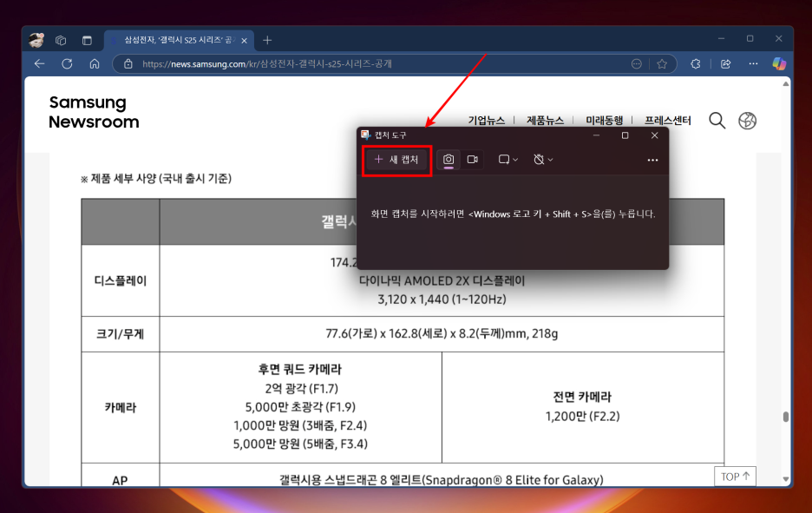Open the delay timer dropdown
This screenshot has height=513, width=812.
[x=543, y=160]
